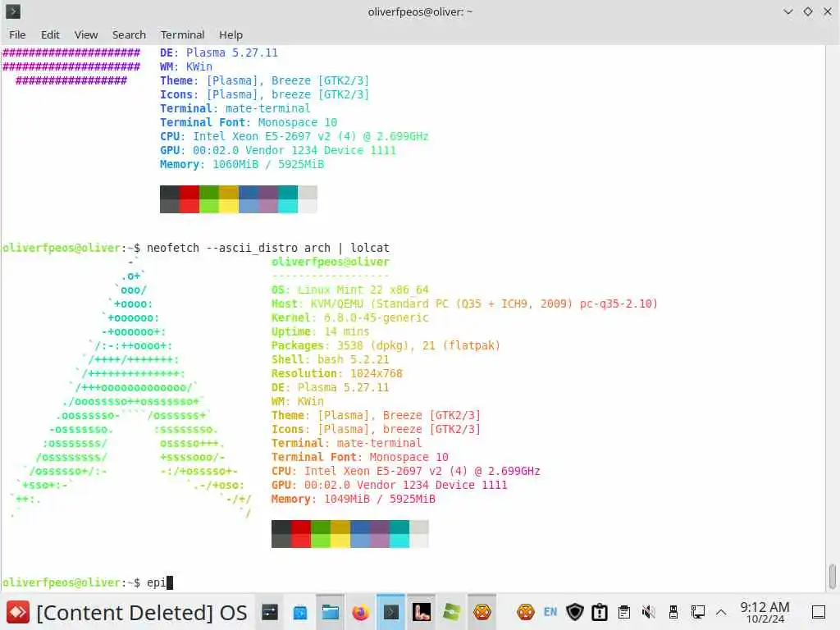Click the 'OS: Linux Mint 22 x86_64' line

(349, 290)
